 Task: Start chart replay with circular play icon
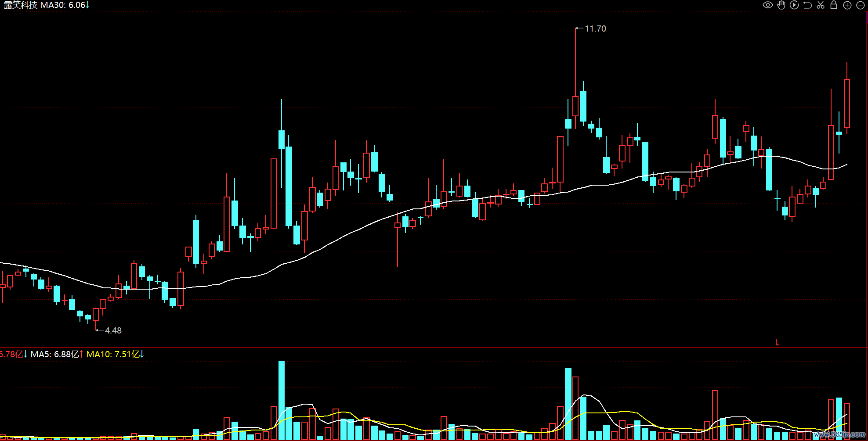point(794,5)
